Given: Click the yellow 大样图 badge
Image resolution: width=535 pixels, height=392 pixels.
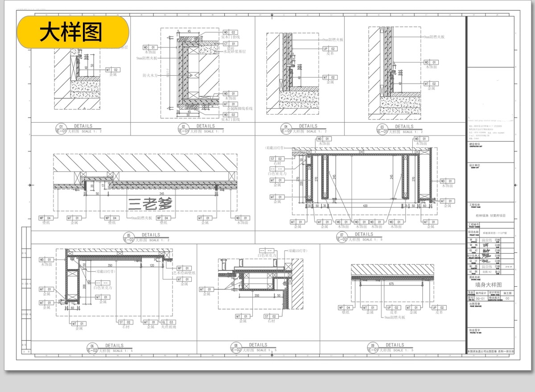Looking at the screenshot, I should click(x=73, y=33).
